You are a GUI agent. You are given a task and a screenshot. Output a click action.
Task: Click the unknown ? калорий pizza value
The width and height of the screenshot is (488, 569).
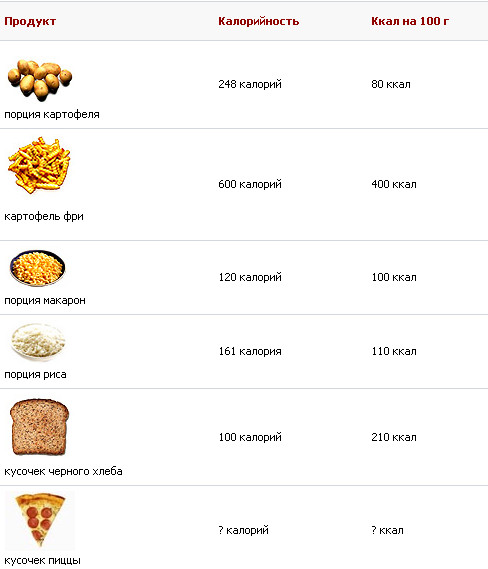pyautogui.click(x=243, y=530)
